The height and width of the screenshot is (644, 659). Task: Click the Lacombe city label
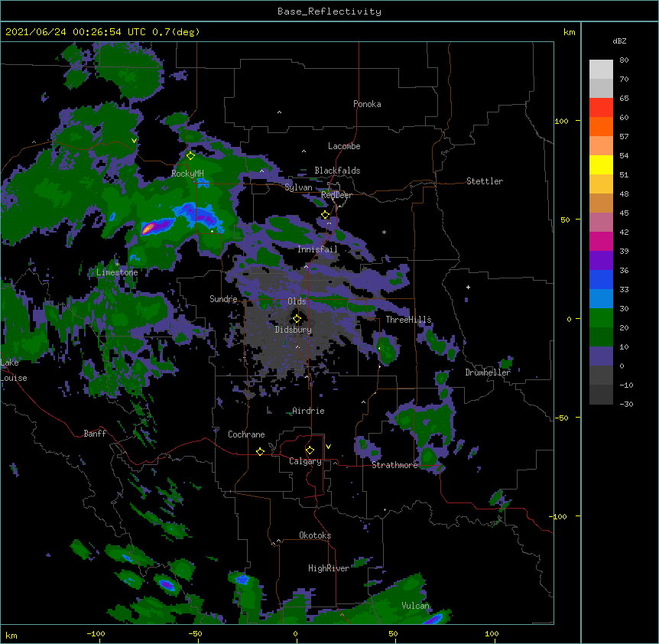tap(344, 146)
